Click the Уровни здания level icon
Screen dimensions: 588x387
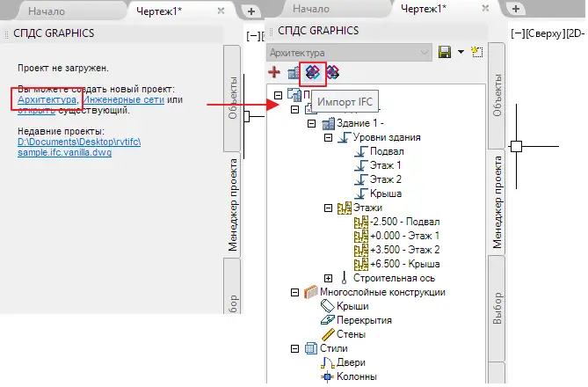(345, 137)
